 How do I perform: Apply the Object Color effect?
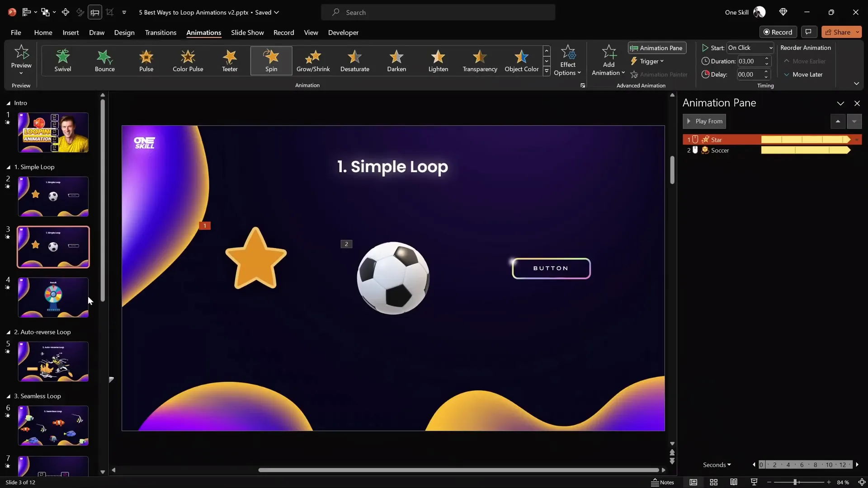(x=521, y=61)
